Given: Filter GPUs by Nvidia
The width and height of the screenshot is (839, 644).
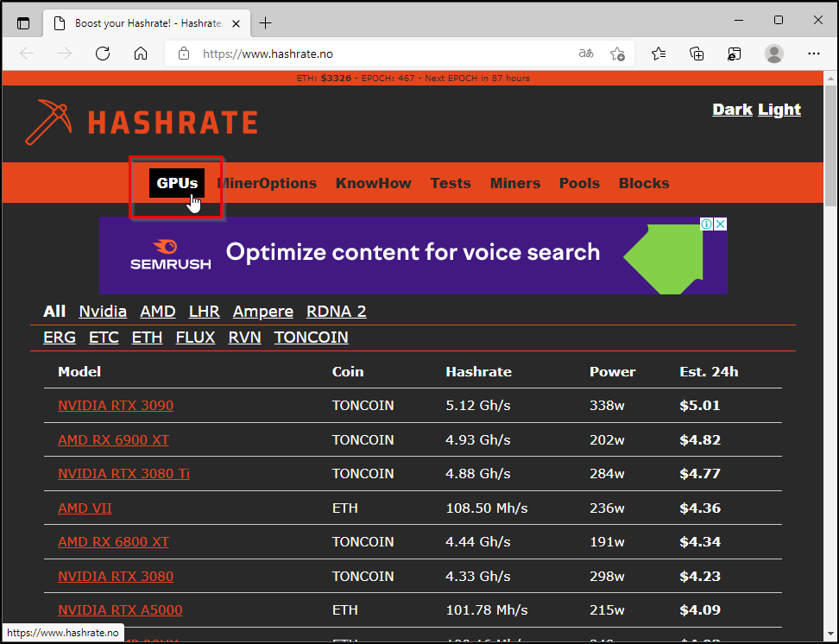Looking at the screenshot, I should pyautogui.click(x=103, y=311).
